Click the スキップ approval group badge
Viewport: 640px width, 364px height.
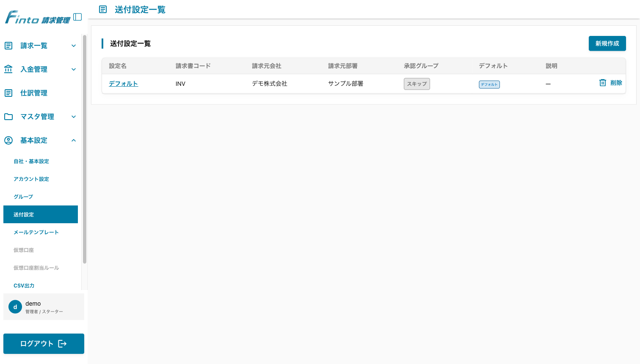(x=417, y=84)
